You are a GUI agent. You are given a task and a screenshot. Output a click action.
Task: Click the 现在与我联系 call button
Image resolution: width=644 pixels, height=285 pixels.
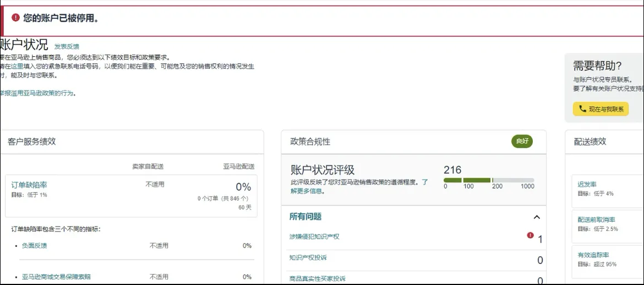pos(601,109)
